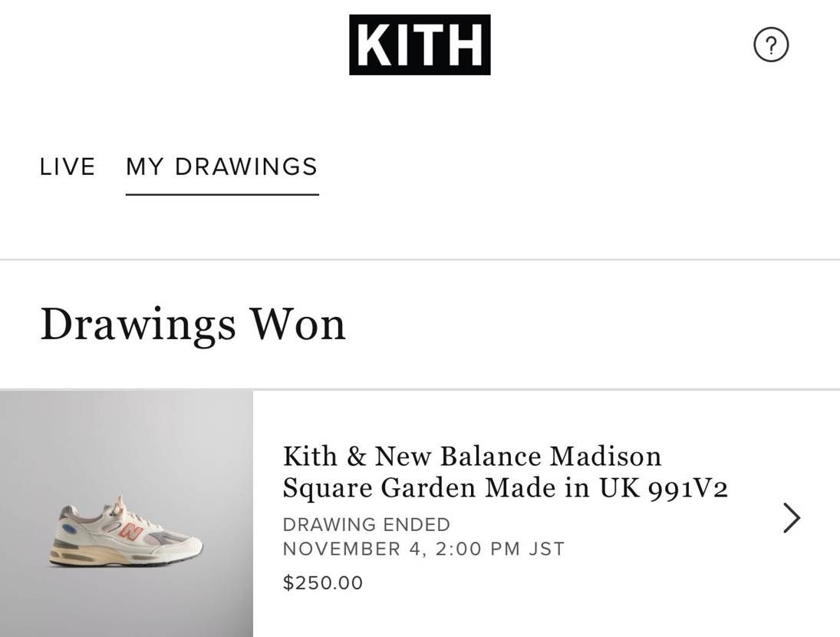The width and height of the screenshot is (840, 637).
Task: Click the underline beneath MY DRAWINGS
Action: [222, 194]
